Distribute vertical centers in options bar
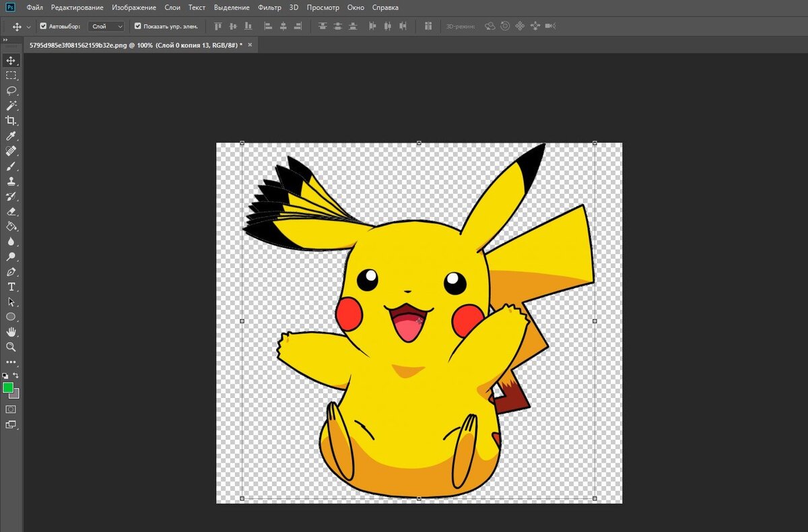 point(337,26)
